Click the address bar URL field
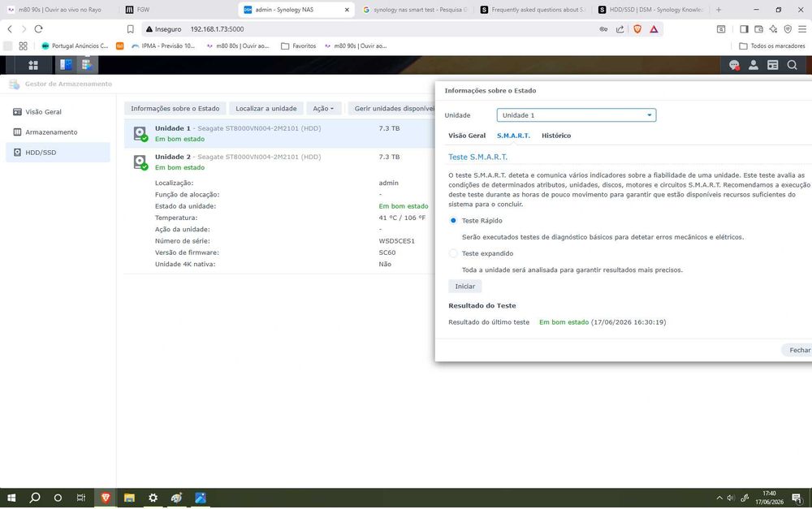Viewport: 812px width, 509px height. (x=369, y=29)
